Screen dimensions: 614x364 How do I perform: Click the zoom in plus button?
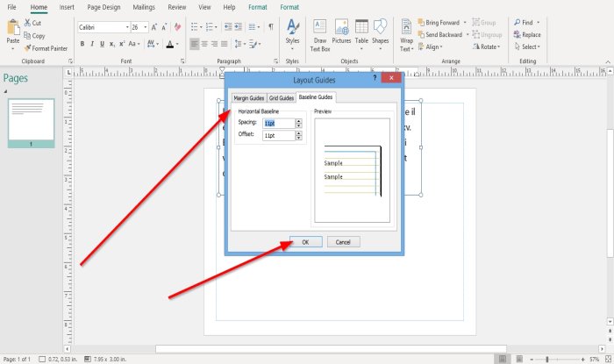(582, 359)
